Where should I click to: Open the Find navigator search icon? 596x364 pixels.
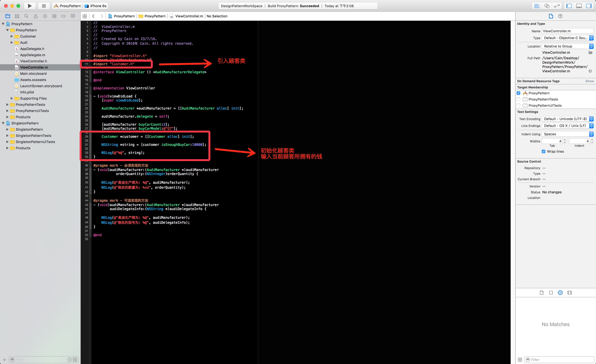(x=26, y=16)
